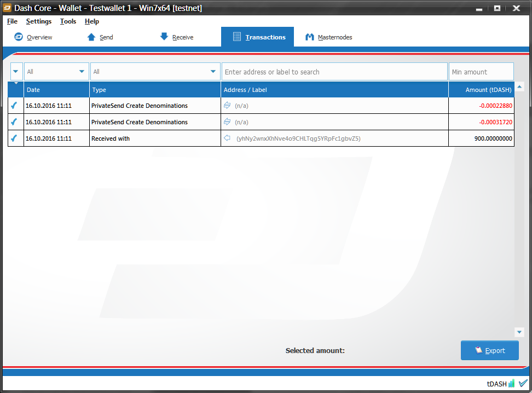Screen dimensions: 532x393
Task: Click the Received with type cell
Action: pos(155,138)
